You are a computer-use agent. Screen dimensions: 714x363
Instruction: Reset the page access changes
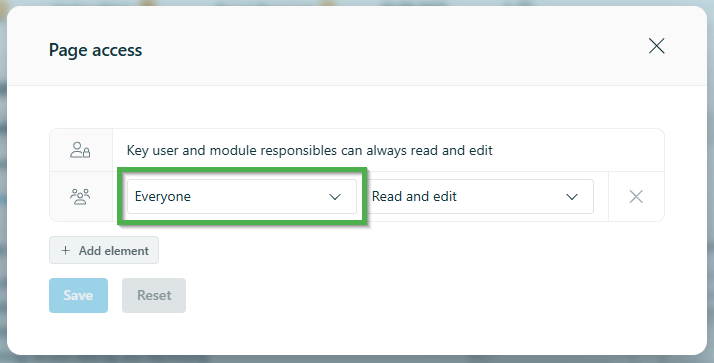coord(154,295)
